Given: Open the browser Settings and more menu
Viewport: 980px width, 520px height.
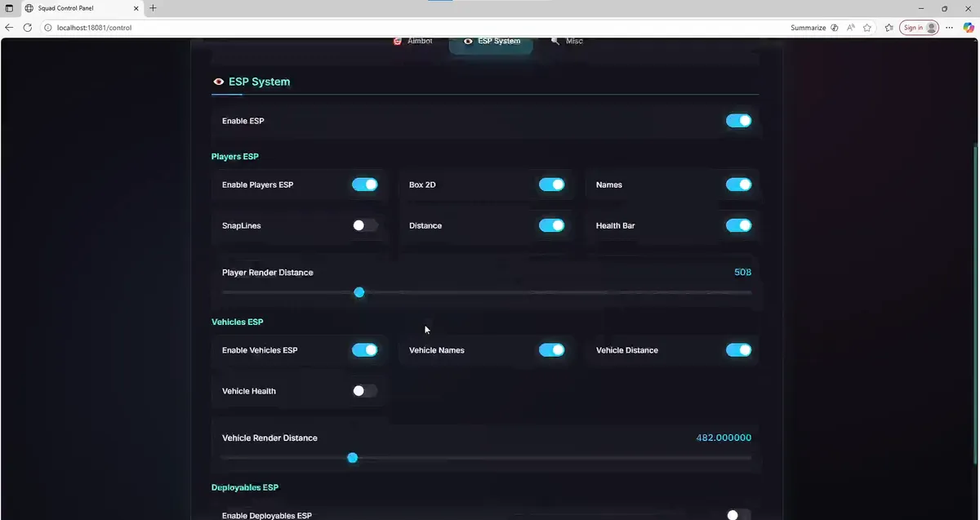Looking at the screenshot, I should coord(949,27).
